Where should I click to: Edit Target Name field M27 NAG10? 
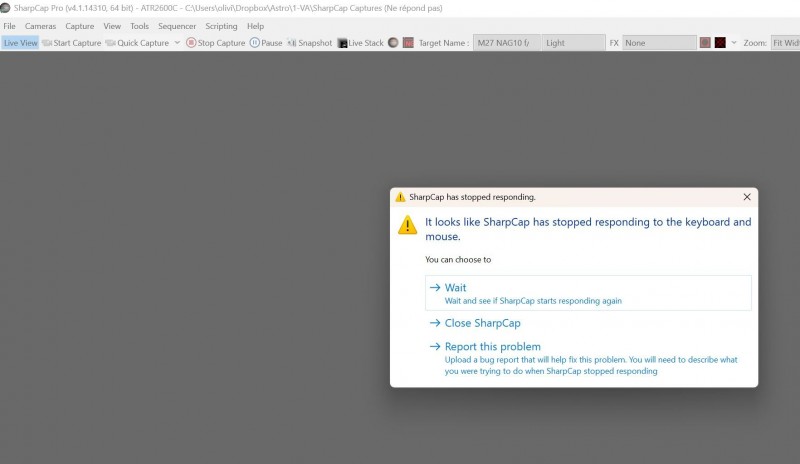[x=506, y=43]
